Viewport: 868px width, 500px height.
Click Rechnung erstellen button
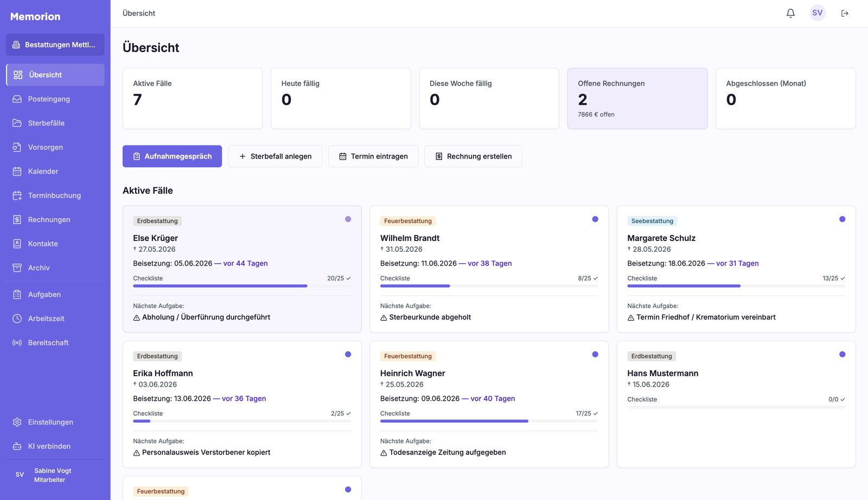[x=473, y=156]
